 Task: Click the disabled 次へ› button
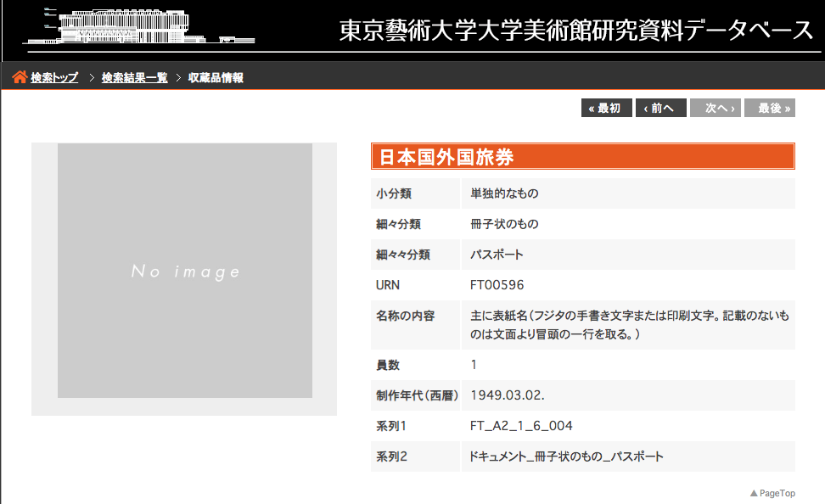[716, 108]
